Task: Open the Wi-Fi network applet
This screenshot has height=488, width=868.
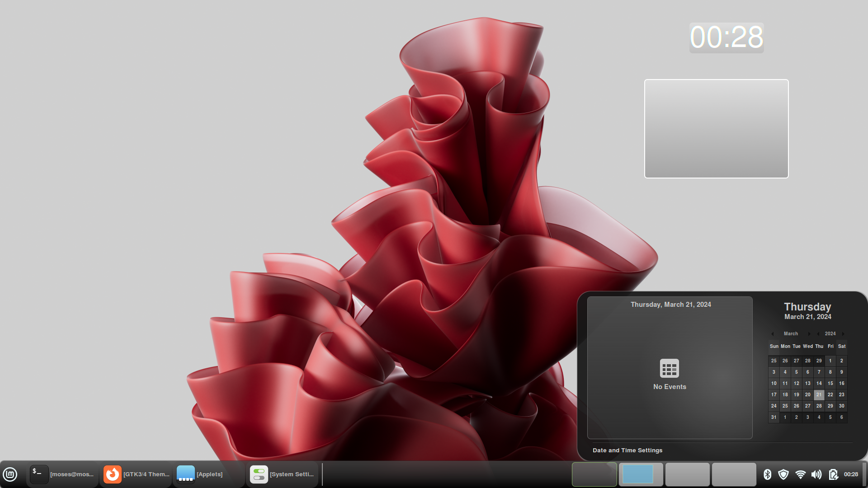Action: pos(800,474)
